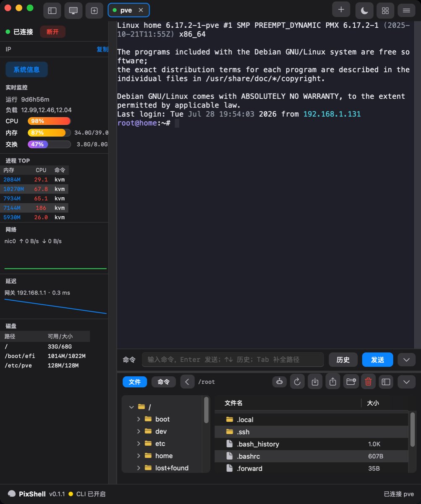
Task: Click the 192.168.1.131 address in terminal
Action: pyautogui.click(x=332, y=114)
